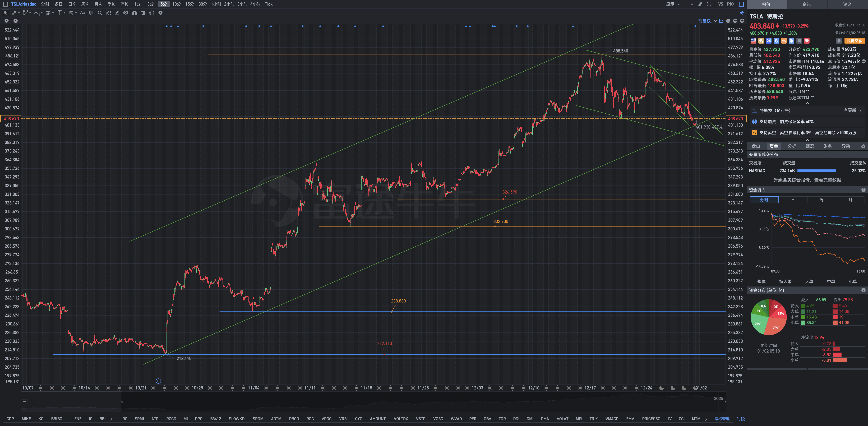
Task: Insert a comment bubble annotation
Action: click(91, 13)
